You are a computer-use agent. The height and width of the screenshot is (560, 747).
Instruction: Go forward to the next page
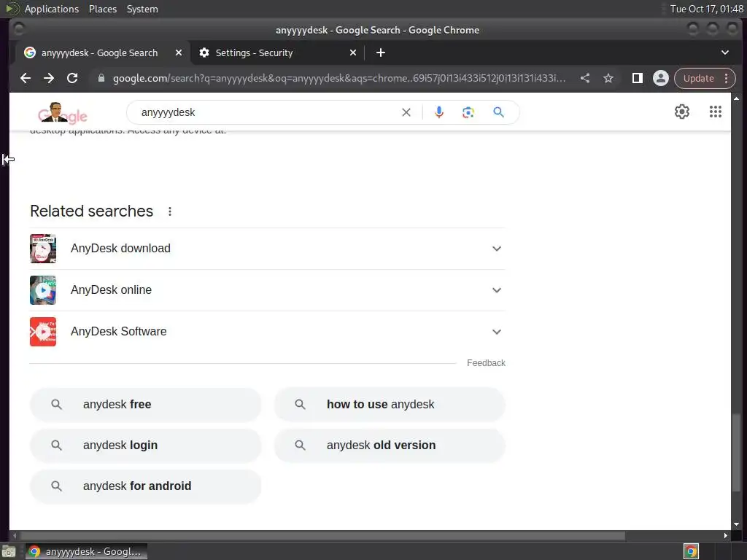click(x=49, y=78)
